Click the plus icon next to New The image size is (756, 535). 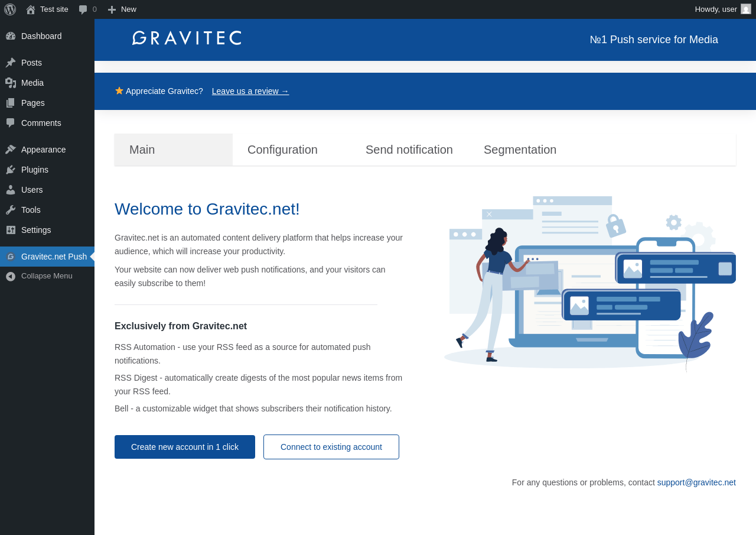coord(112,9)
